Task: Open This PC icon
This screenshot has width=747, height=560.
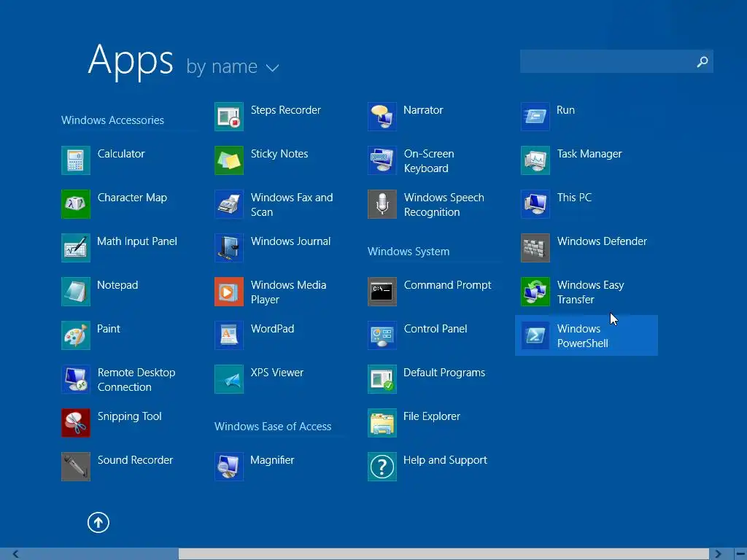Action: pyautogui.click(x=535, y=204)
